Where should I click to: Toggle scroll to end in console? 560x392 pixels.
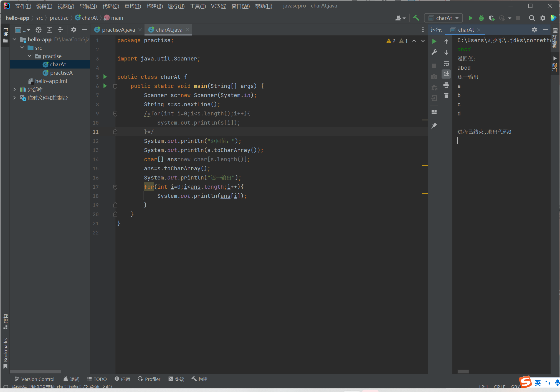446,74
